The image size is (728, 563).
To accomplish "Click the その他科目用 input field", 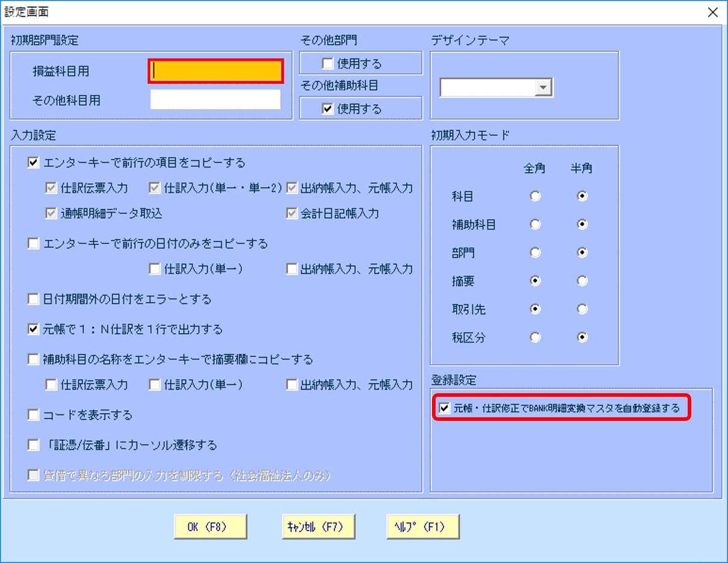I will point(215,98).
